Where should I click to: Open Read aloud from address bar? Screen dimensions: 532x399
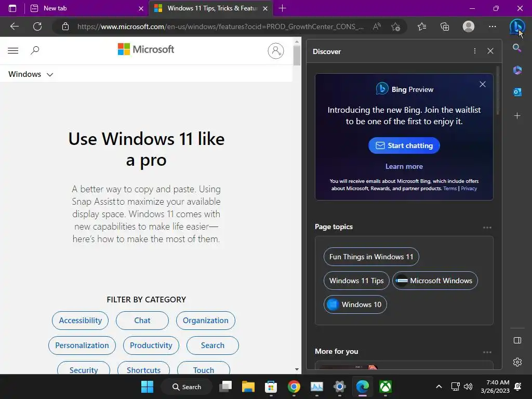[x=377, y=26]
